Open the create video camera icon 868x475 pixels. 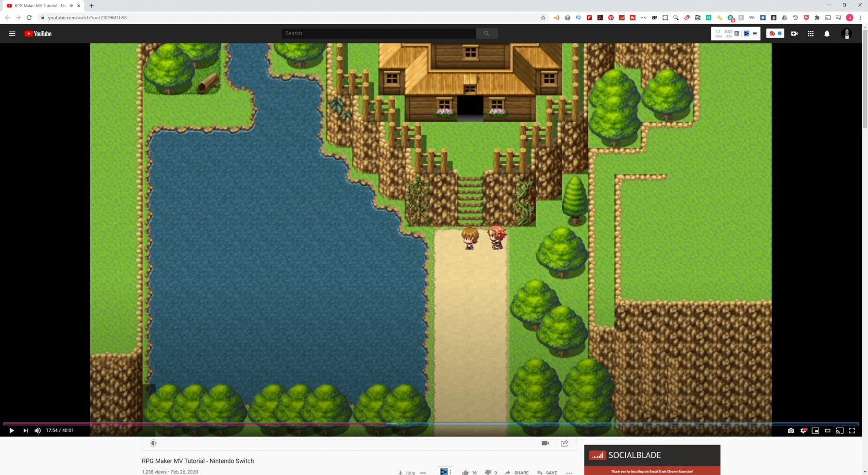pos(794,34)
